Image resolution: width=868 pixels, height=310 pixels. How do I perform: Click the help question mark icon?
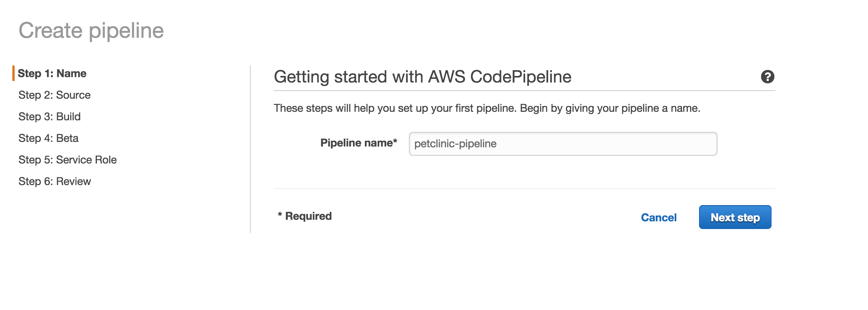pyautogui.click(x=767, y=77)
